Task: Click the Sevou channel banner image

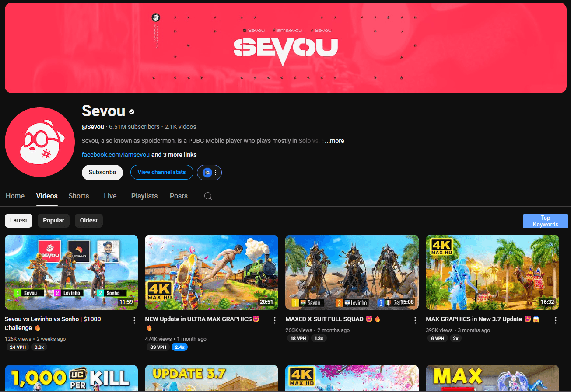Action: point(286,48)
